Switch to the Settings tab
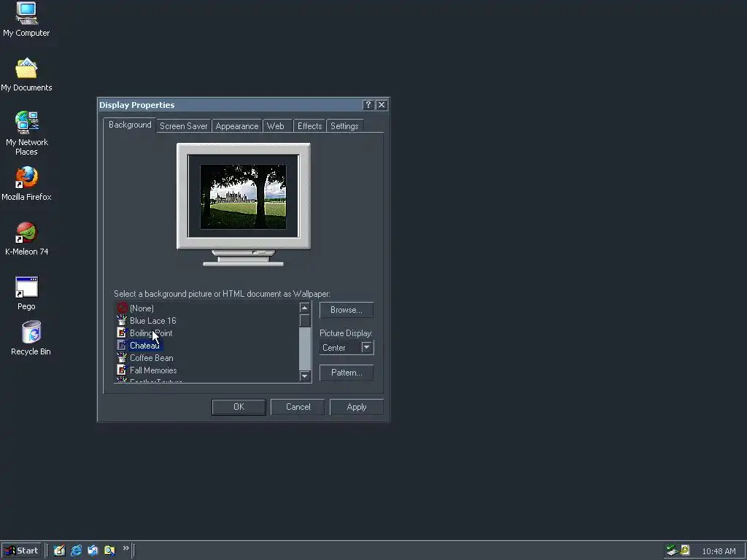 click(x=344, y=126)
